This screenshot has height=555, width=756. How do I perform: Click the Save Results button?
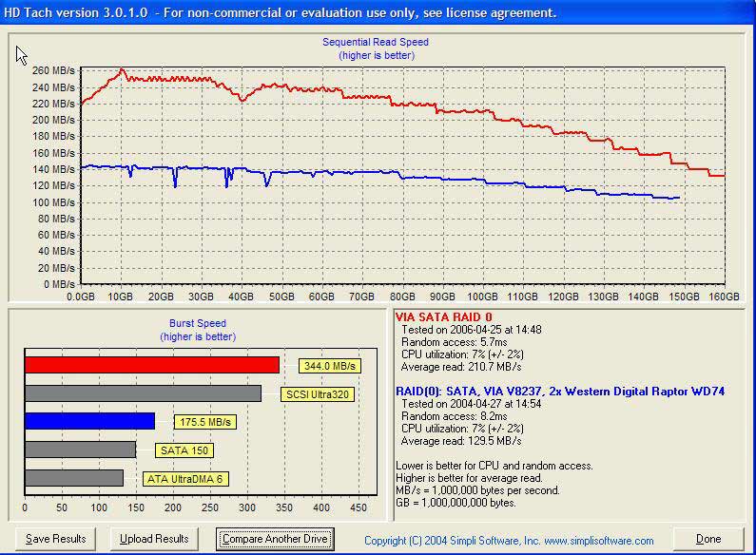pos(55,539)
